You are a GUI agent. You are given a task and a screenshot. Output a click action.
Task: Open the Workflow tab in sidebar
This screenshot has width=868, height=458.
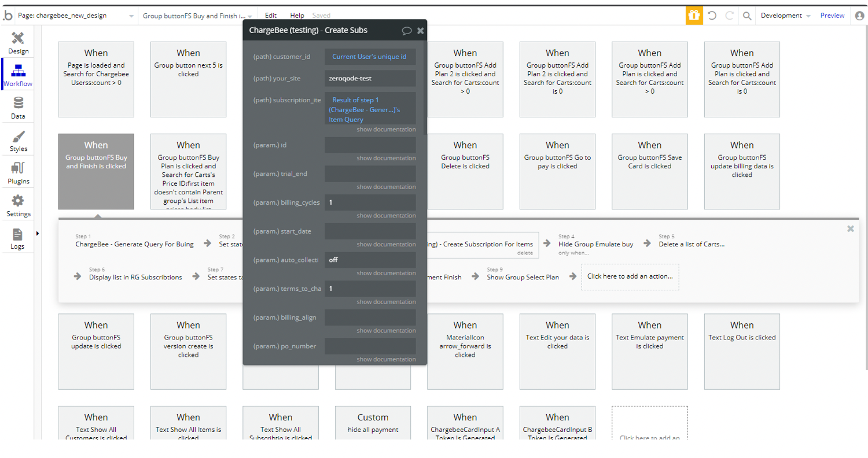18,74
